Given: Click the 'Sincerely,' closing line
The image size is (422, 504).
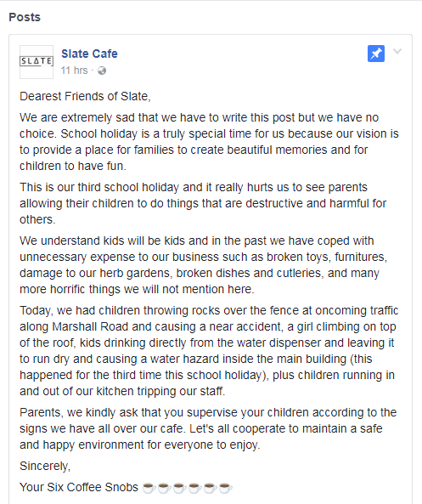Looking at the screenshot, I should [x=45, y=466].
